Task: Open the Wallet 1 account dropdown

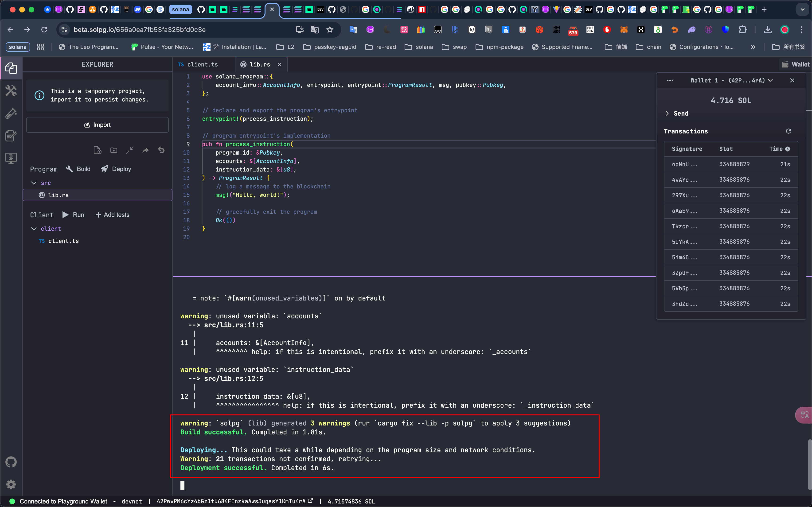Action: pyautogui.click(x=731, y=81)
